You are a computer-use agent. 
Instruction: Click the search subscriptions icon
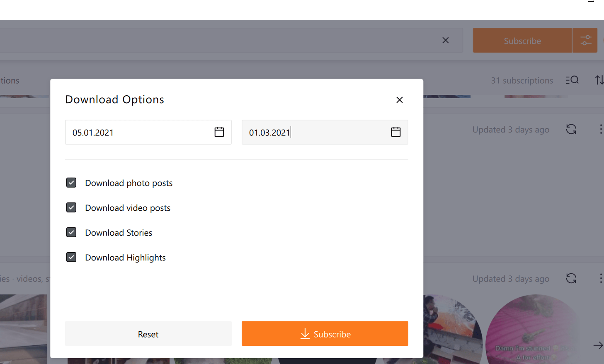click(x=572, y=80)
